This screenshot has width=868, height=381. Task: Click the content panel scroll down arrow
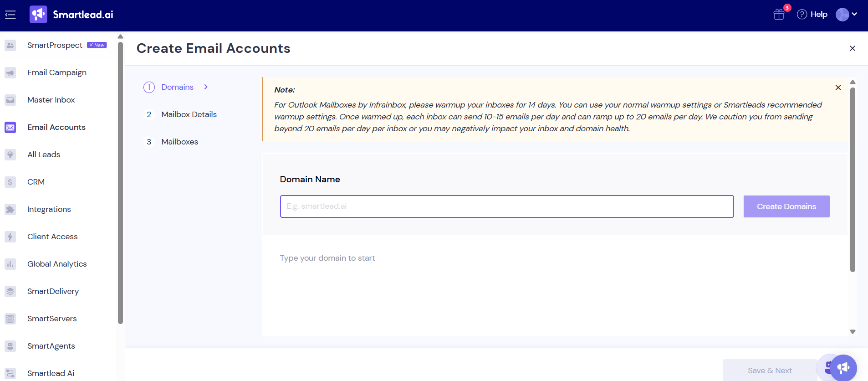tap(853, 332)
